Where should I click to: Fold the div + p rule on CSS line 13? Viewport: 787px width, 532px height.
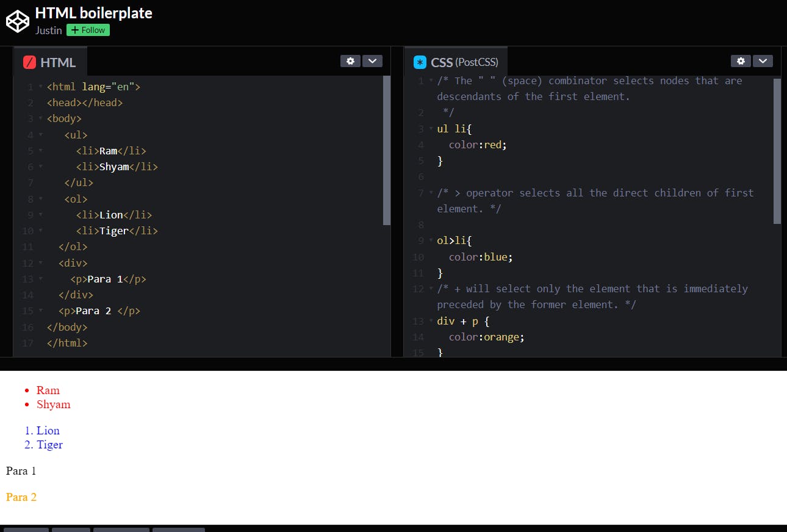tap(431, 321)
